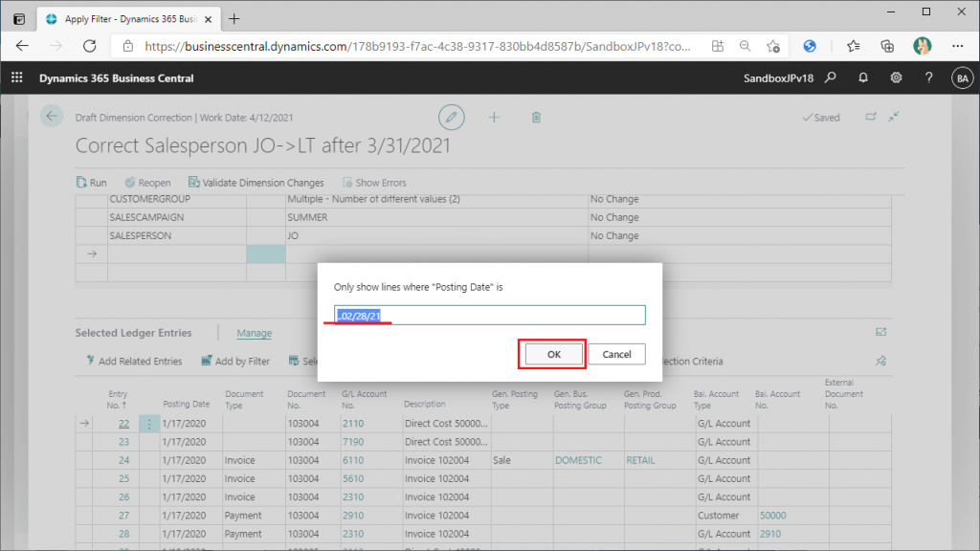Screen dimensions: 980x551
Task: Click OK to apply the Posting Date filter
Action: [553, 354]
